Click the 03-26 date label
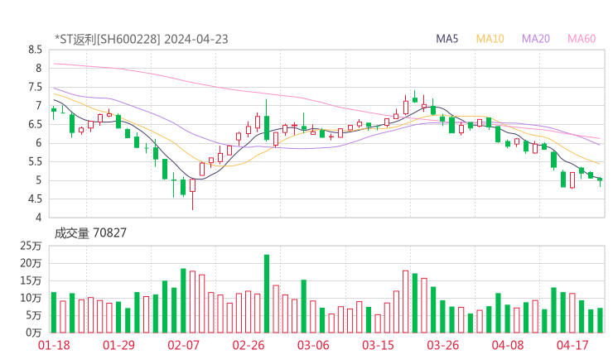The width and height of the screenshot is (613, 364). [x=442, y=345]
